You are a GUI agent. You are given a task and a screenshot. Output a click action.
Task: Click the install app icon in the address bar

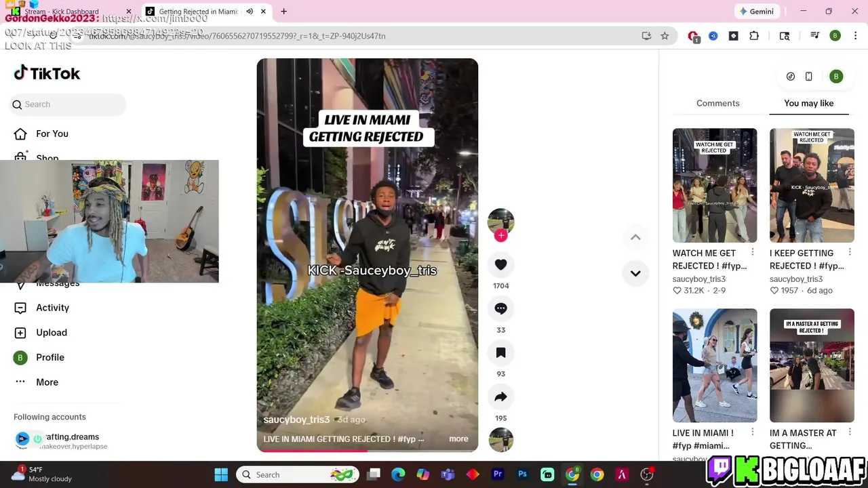[646, 36]
